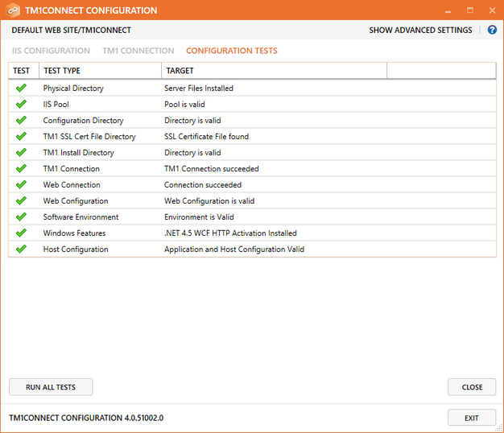Viewport: 504px width, 433px height.
Task: Click the checkmark beside Host Configuration
Action: (x=21, y=249)
